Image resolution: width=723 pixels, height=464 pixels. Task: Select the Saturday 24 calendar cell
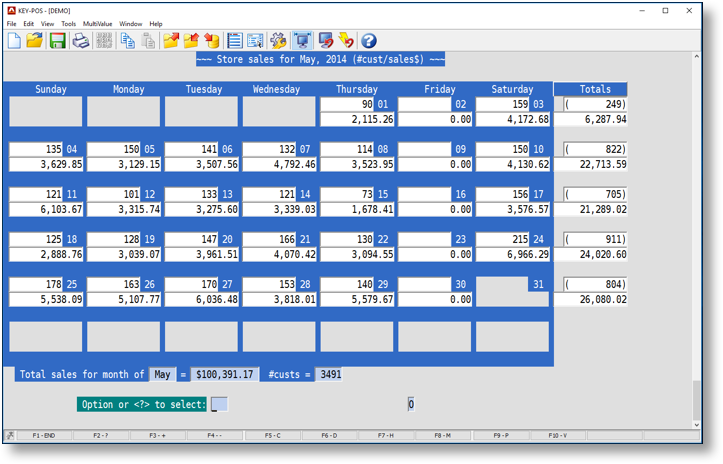coord(512,247)
